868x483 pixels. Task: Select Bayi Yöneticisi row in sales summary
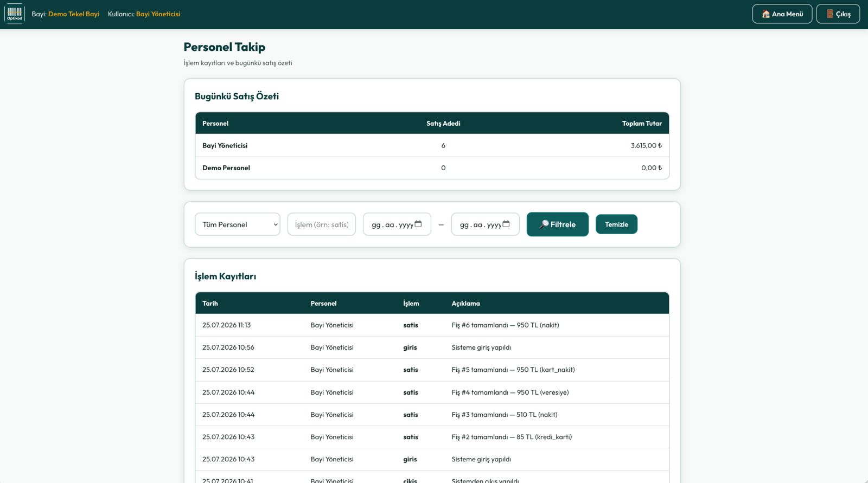click(x=432, y=145)
